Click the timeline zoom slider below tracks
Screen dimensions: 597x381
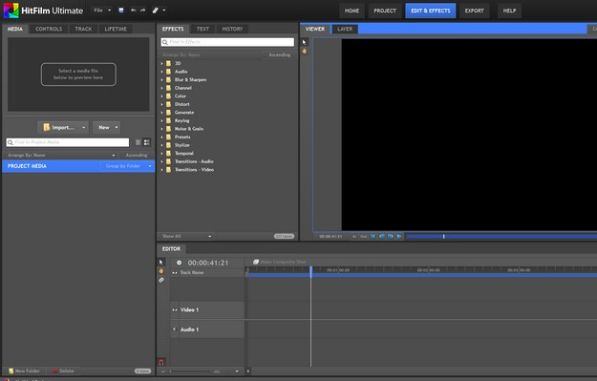click(190, 371)
